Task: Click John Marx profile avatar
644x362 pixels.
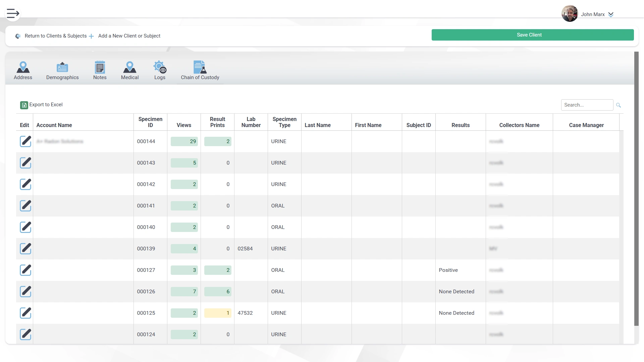Action: [x=570, y=14]
